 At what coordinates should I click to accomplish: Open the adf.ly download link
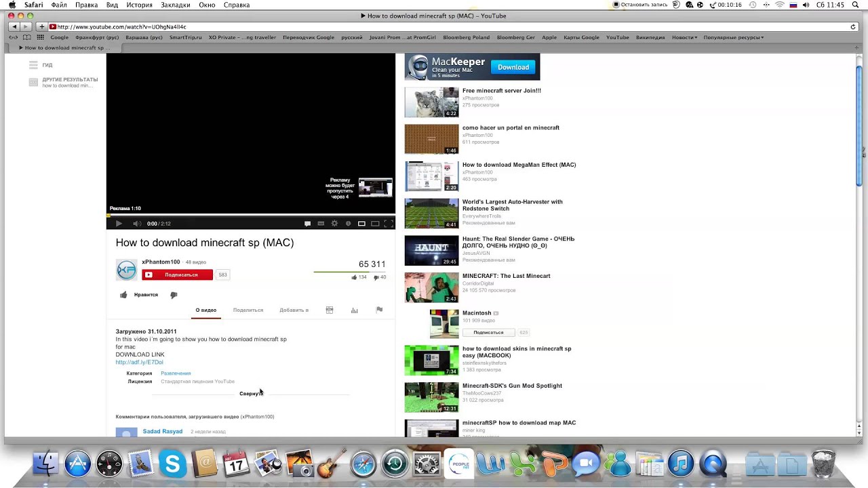139,363
